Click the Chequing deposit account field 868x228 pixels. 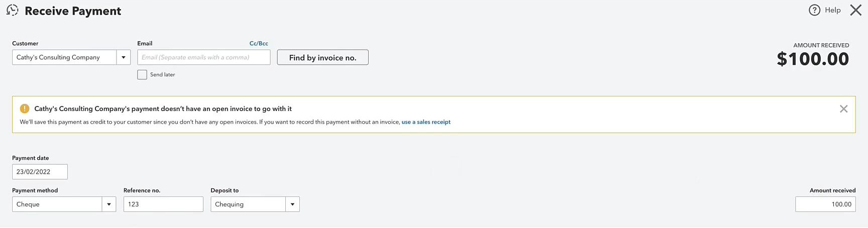click(248, 204)
